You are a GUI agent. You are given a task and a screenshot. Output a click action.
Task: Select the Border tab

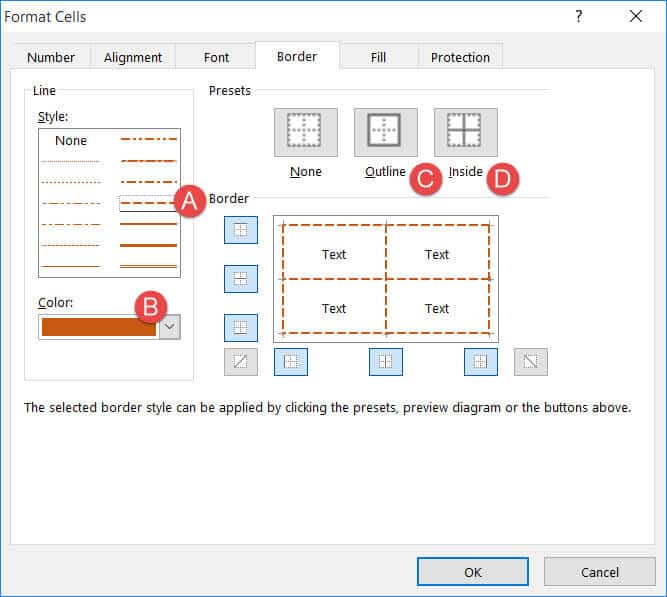point(297,57)
